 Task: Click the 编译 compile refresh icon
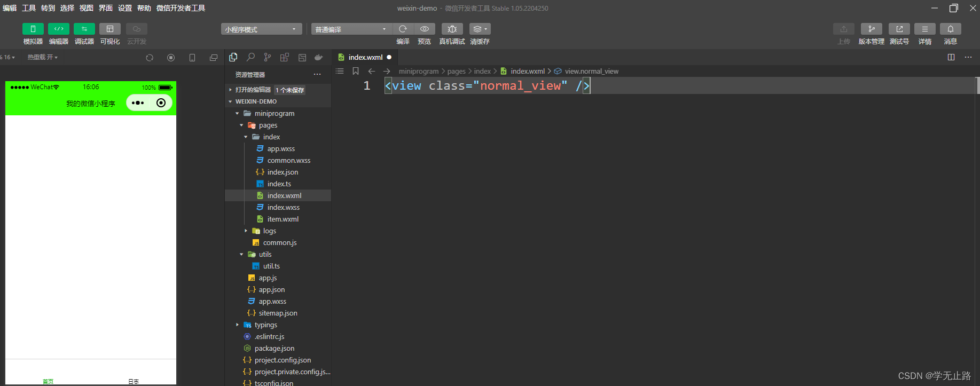[x=403, y=29]
